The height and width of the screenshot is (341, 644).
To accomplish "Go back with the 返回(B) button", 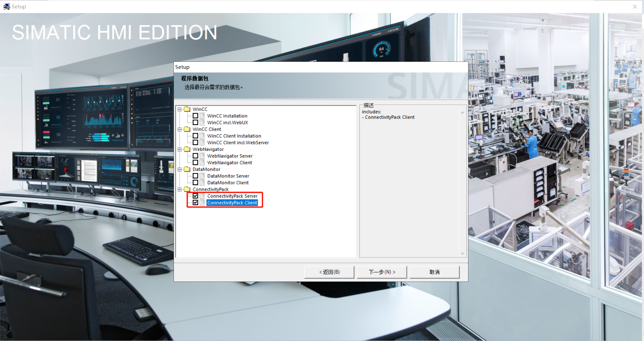I will point(329,272).
